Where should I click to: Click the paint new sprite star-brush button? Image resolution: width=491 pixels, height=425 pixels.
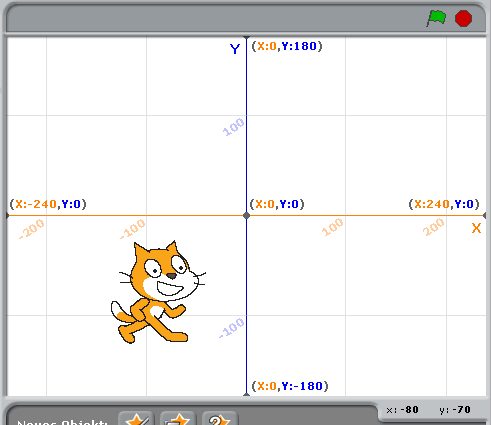[137, 419]
